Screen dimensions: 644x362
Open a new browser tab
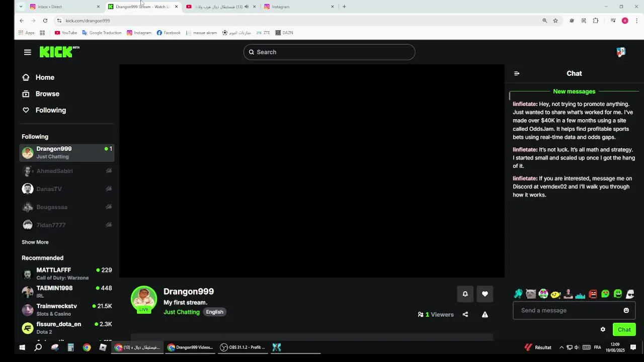[x=344, y=7]
